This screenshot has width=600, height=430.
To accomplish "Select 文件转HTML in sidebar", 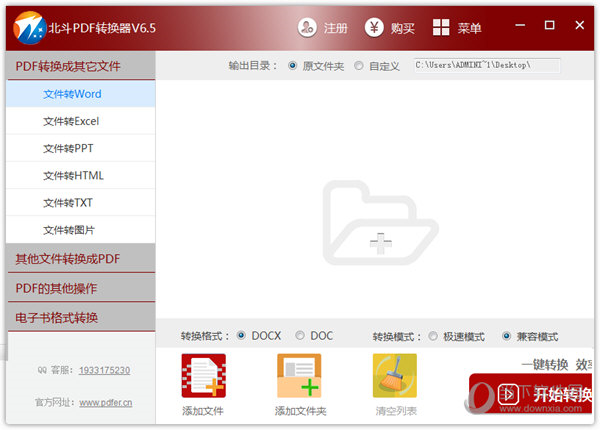I will click(x=81, y=176).
